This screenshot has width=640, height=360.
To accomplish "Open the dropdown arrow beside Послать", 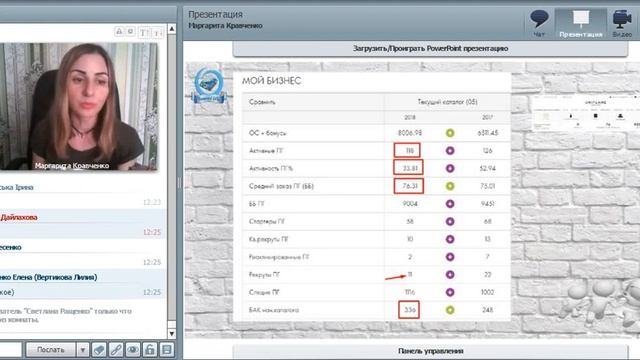I will (x=82, y=350).
